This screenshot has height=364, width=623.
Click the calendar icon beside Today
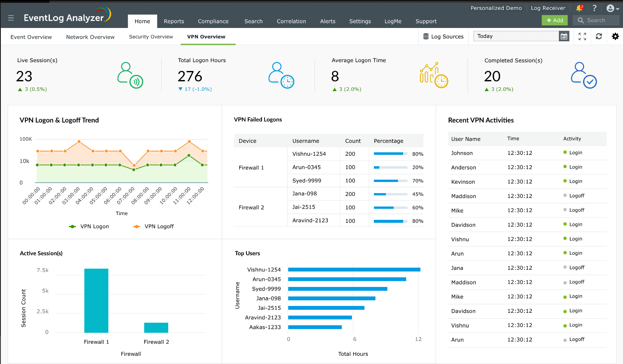(x=564, y=37)
